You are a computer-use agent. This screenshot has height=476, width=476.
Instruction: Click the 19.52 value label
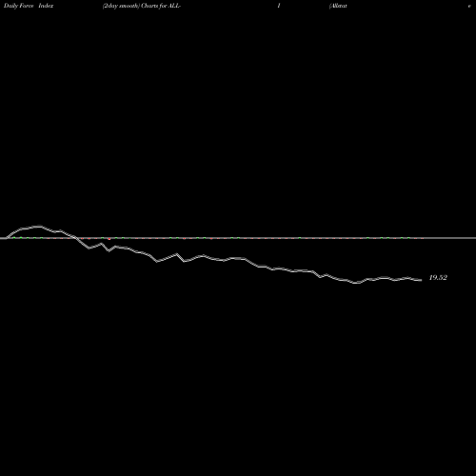point(438,278)
